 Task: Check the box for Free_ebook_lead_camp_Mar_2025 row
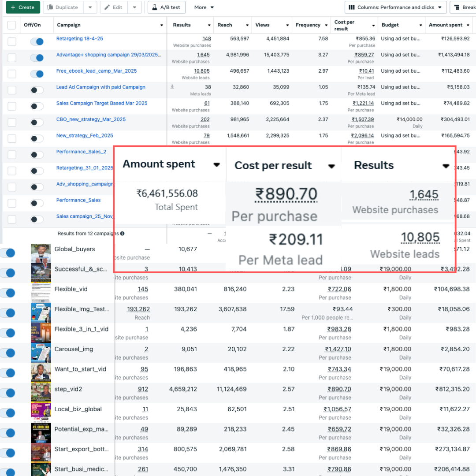pos(12,74)
